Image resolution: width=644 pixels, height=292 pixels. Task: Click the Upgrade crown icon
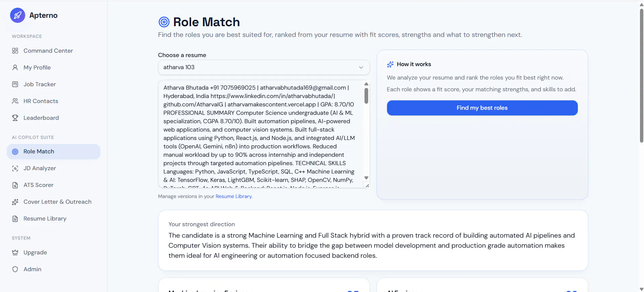15,252
